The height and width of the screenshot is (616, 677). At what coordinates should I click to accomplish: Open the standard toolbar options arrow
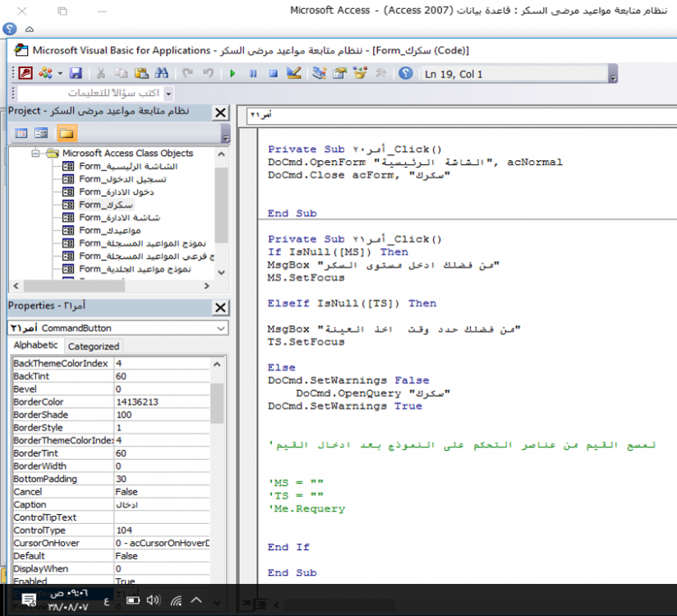[613, 74]
